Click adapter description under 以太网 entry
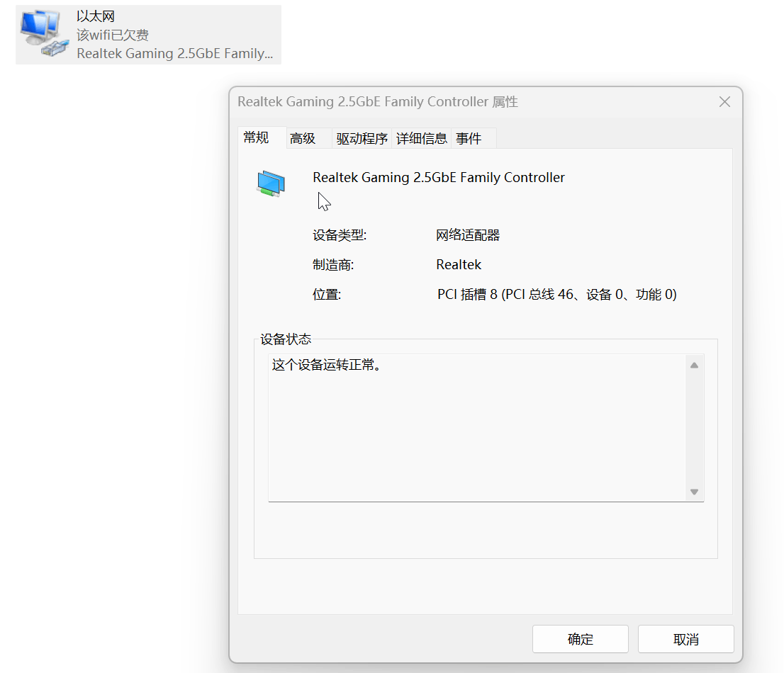The height and width of the screenshot is (673, 784). 174,53
